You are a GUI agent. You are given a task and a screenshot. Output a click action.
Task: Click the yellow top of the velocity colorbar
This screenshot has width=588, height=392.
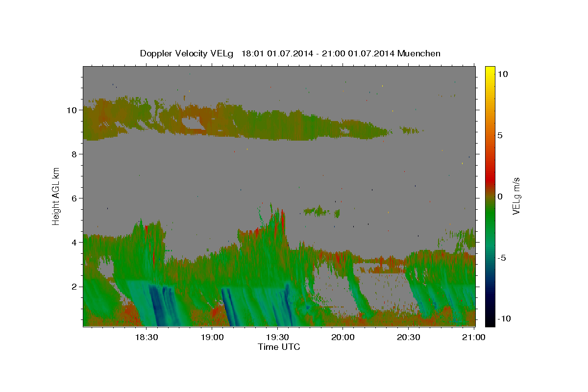pyautogui.click(x=490, y=71)
